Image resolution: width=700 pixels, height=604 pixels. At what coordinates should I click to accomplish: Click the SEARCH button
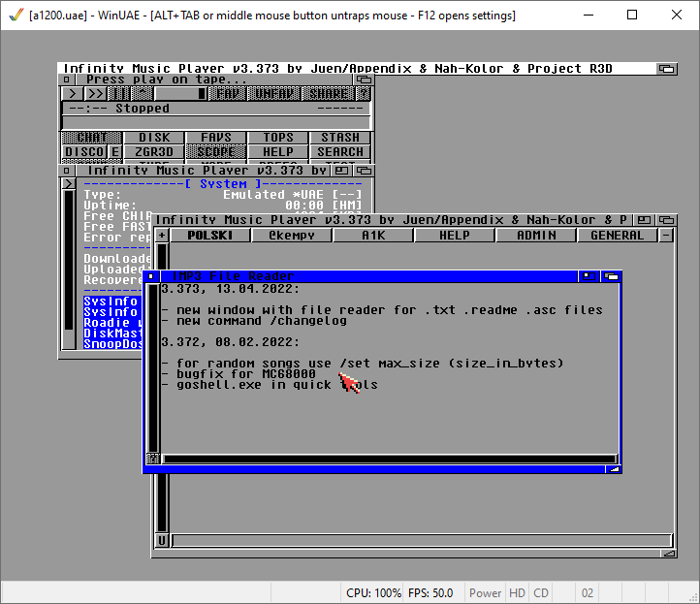[340, 152]
